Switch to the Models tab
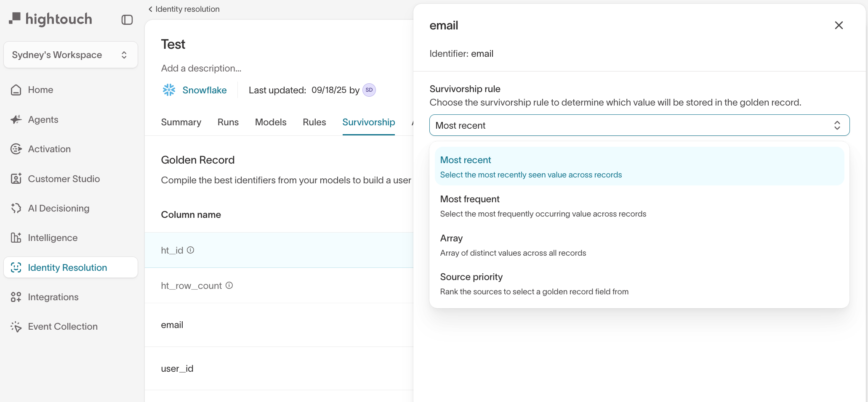Viewport: 868px width, 402px height. pyautogui.click(x=271, y=122)
